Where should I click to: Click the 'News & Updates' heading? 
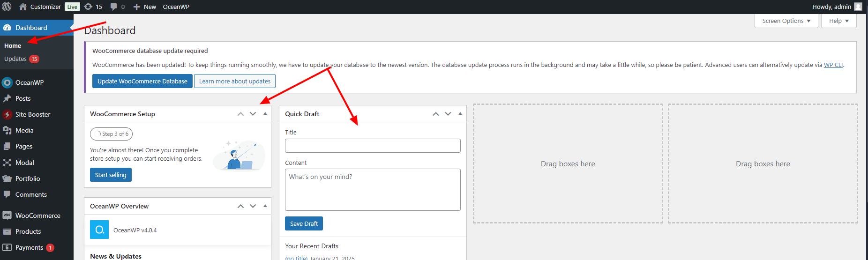(x=116, y=256)
